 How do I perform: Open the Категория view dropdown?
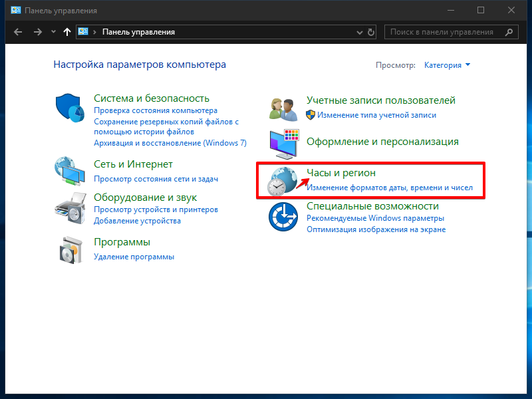447,65
